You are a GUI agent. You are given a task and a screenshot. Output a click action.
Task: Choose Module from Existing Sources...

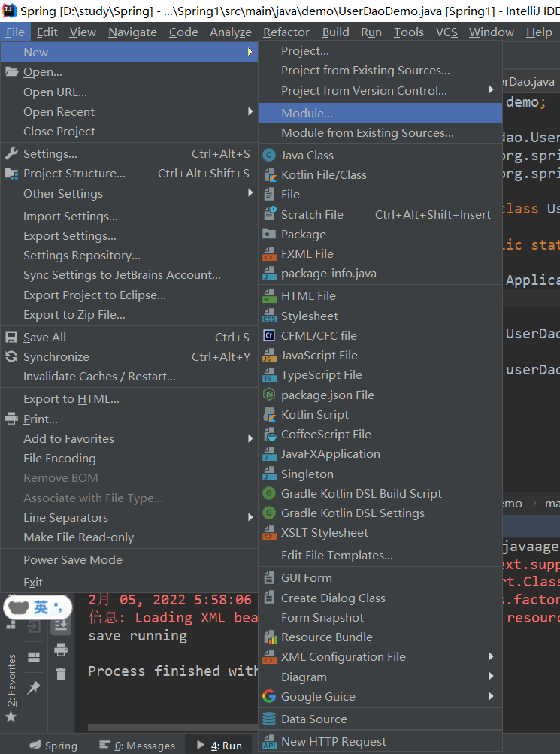pos(380,133)
